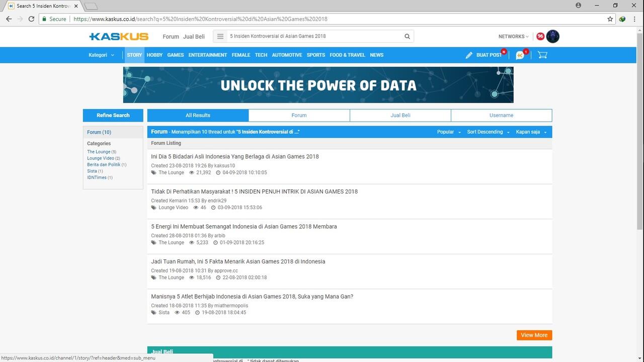
Task: Click the Secure padlock icon
Action: tap(44, 19)
